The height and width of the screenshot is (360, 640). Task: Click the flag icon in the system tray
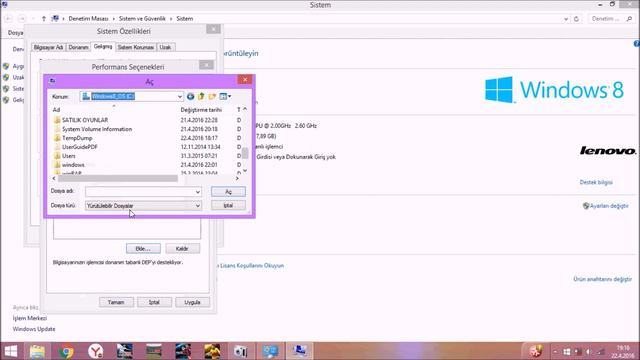point(578,351)
